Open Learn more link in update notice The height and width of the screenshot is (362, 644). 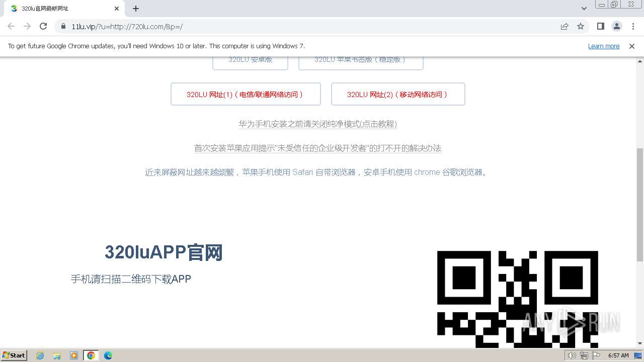point(604,46)
